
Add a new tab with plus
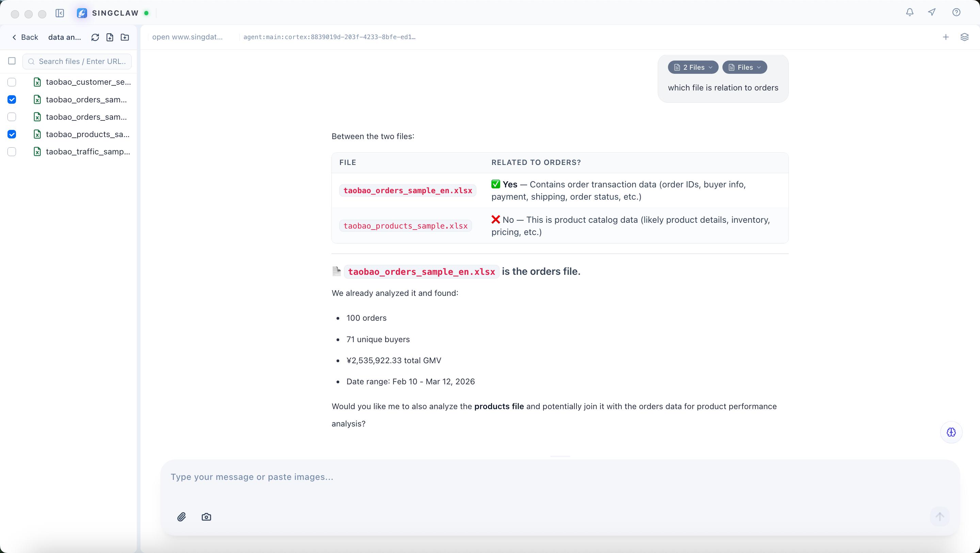click(946, 37)
